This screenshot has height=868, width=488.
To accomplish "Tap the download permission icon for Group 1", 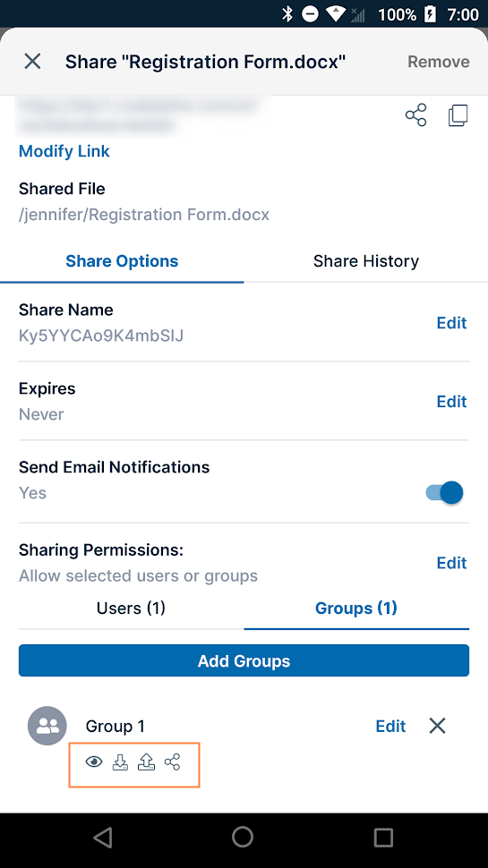I will pos(120,762).
